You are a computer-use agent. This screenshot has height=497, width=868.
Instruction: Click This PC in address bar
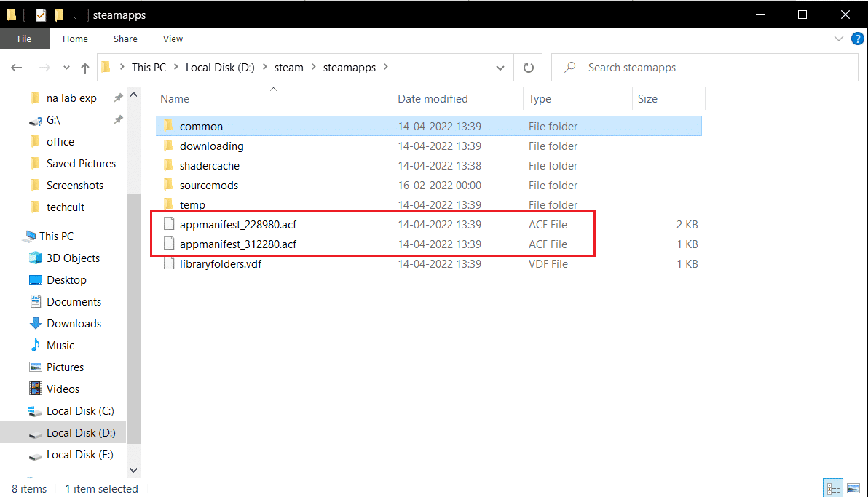(149, 68)
